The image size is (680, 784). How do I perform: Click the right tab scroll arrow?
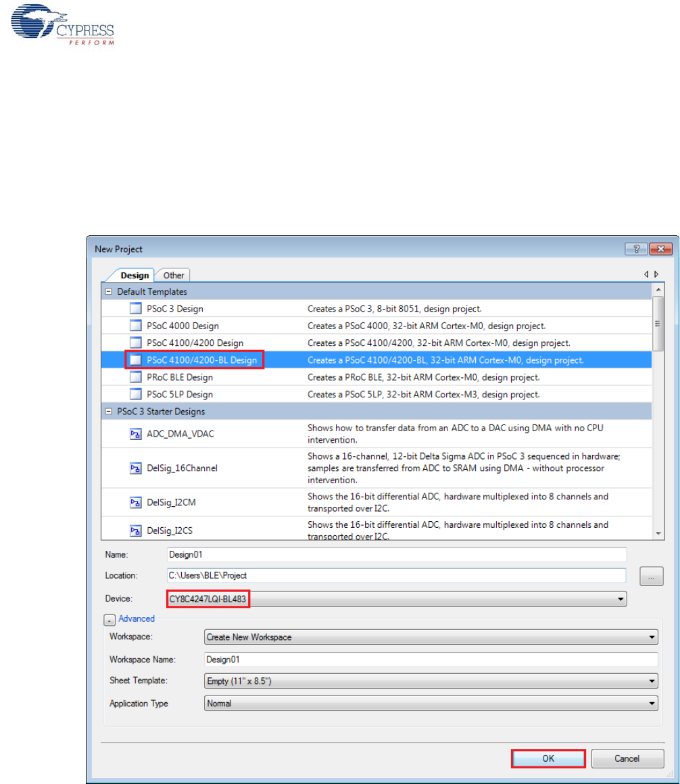point(656,274)
